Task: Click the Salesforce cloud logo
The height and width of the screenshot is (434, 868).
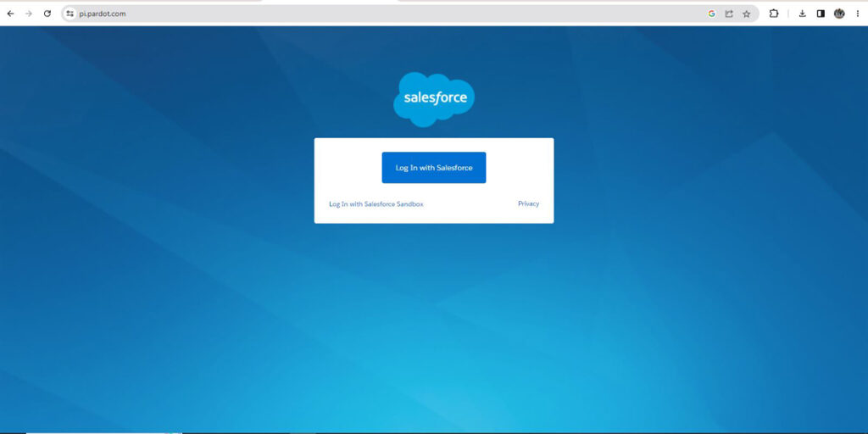Action: [x=434, y=99]
